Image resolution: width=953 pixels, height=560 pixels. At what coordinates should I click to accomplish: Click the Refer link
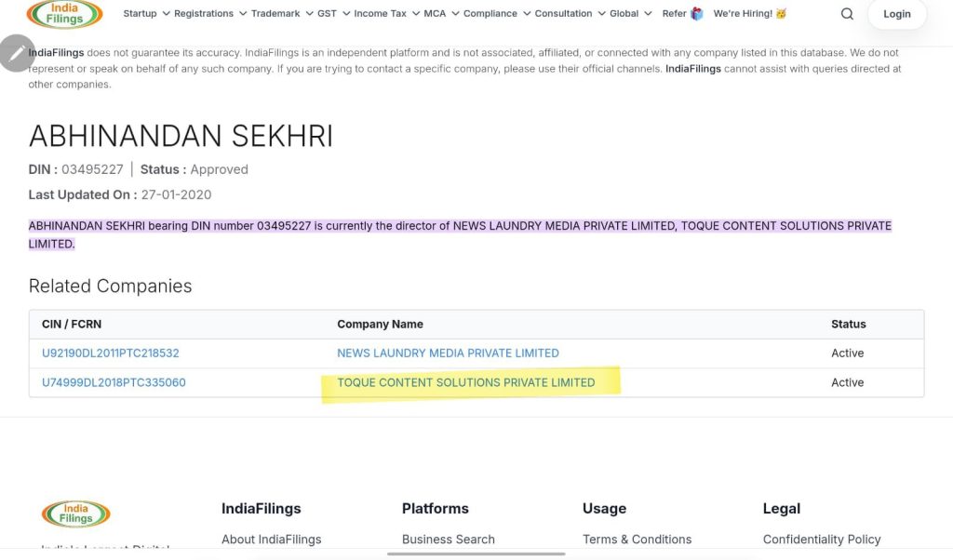(x=674, y=13)
